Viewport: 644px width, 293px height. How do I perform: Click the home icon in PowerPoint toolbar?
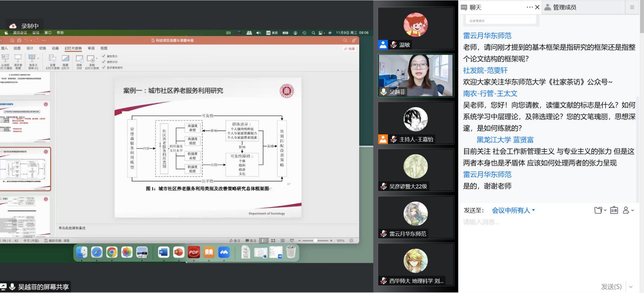(12, 40)
